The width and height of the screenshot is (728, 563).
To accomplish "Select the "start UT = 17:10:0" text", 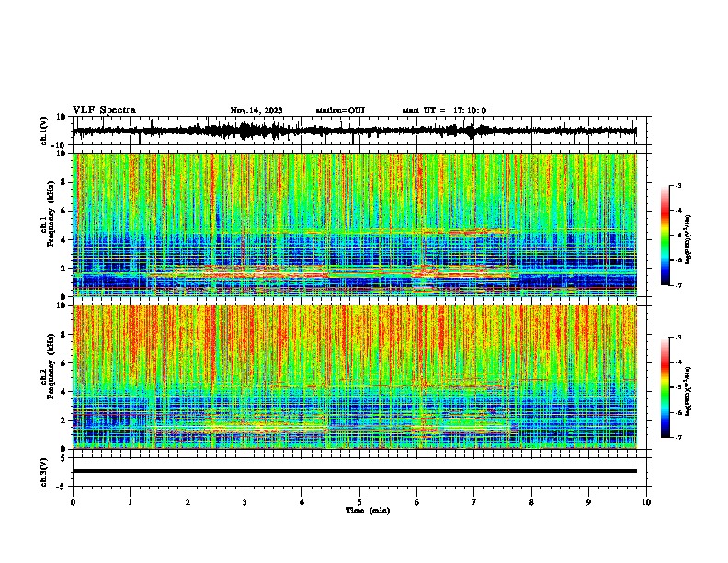I will (x=444, y=110).
